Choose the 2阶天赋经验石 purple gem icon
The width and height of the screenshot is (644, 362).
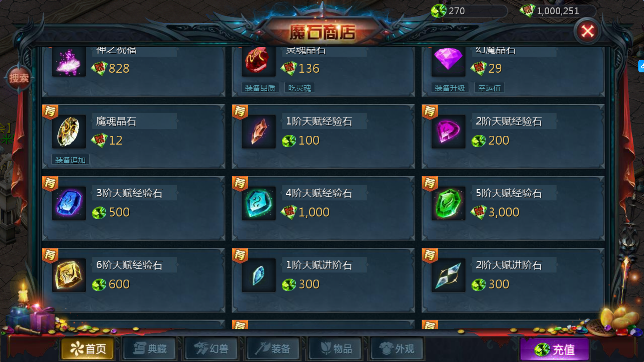448,132
